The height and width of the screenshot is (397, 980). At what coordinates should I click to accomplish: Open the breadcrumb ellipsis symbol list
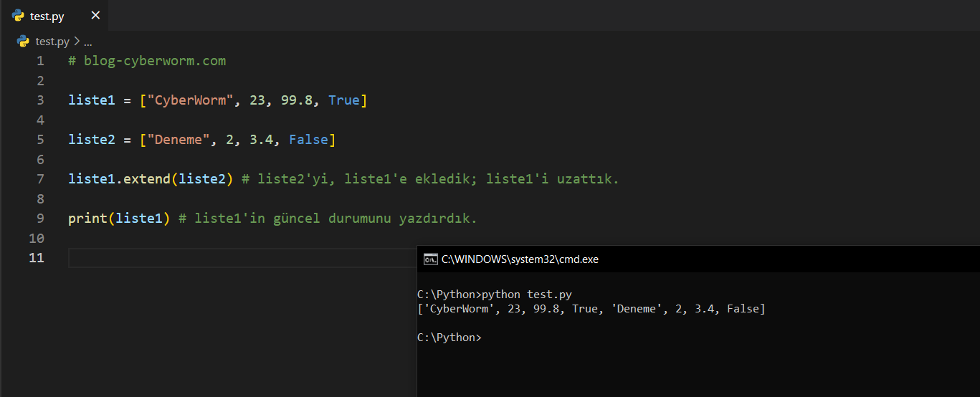tap(87, 42)
